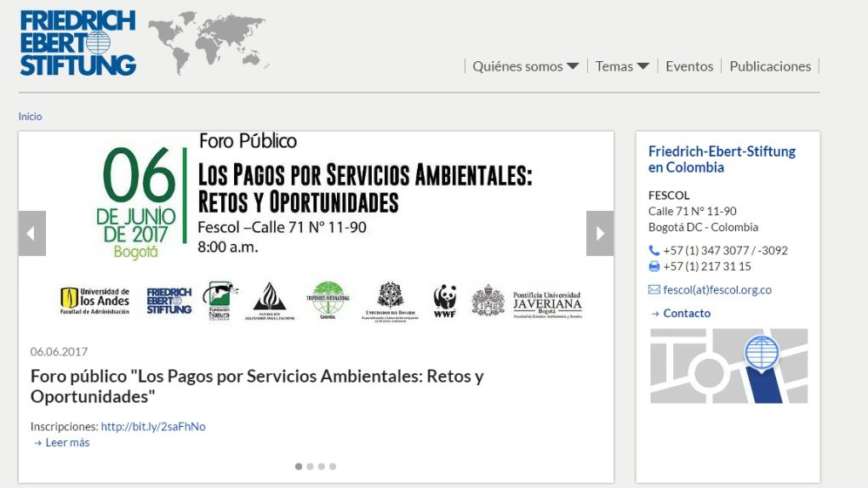The image size is (868, 488).
Task: Open the Publicaciones menu item
Action: 770,66
